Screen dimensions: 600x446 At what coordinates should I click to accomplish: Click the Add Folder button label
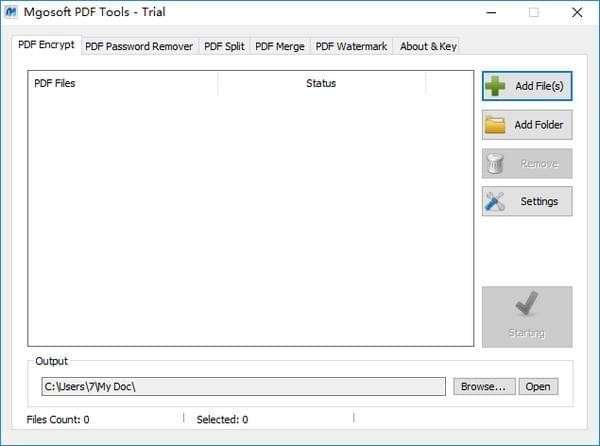pyautogui.click(x=538, y=125)
